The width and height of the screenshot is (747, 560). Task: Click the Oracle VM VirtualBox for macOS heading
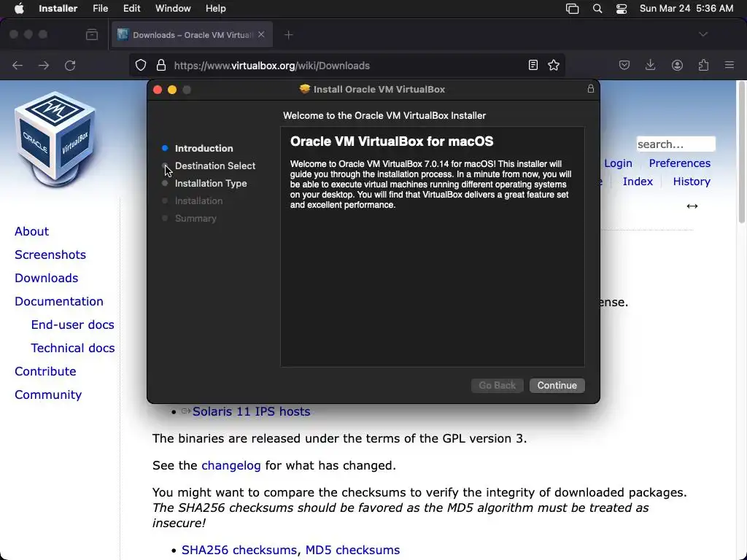click(x=392, y=141)
